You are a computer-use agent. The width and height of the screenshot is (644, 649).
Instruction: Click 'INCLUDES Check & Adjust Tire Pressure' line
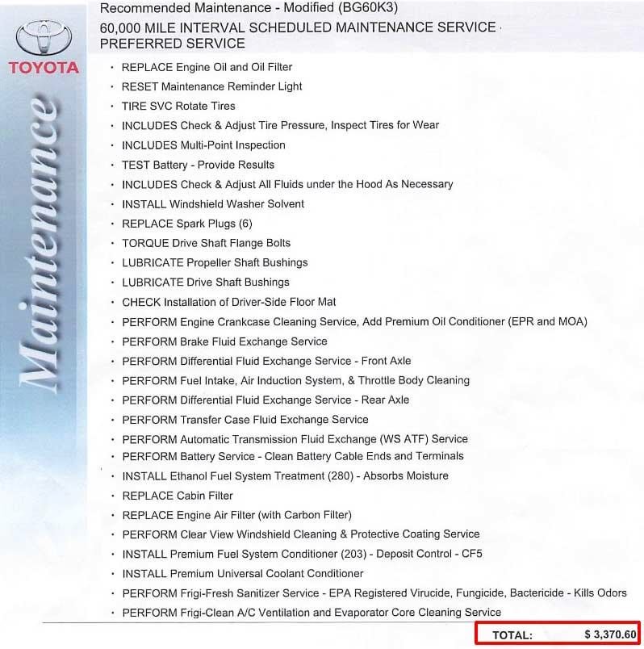tap(280, 125)
